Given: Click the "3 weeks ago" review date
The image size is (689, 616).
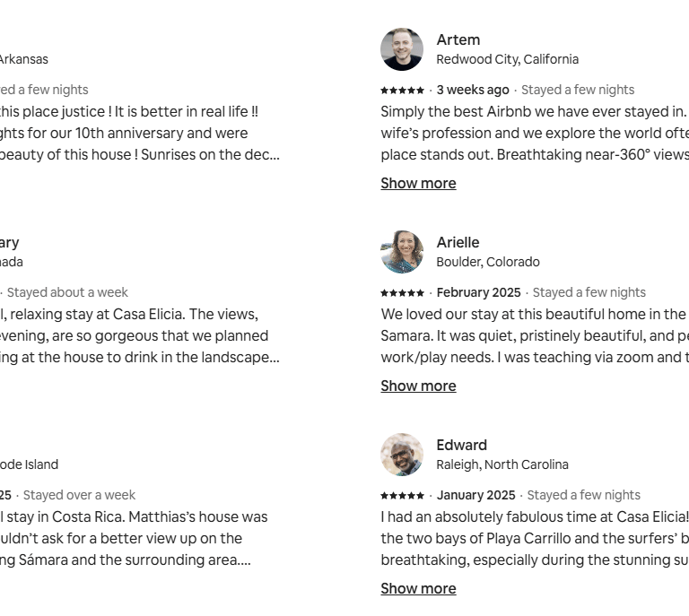Looking at the screenshot, I should coord(473,90).
